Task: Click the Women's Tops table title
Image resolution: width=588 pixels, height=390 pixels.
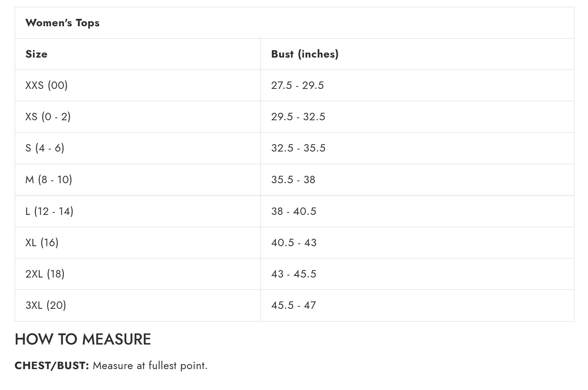Action: 62,23
